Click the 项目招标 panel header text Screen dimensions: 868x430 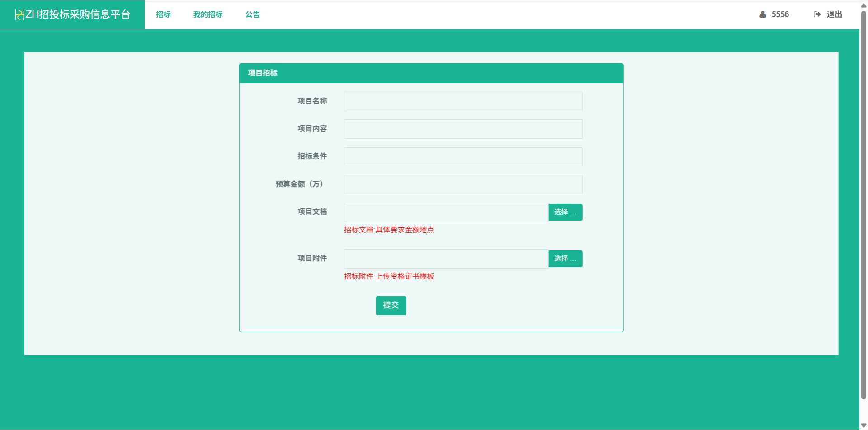point(263,73)
